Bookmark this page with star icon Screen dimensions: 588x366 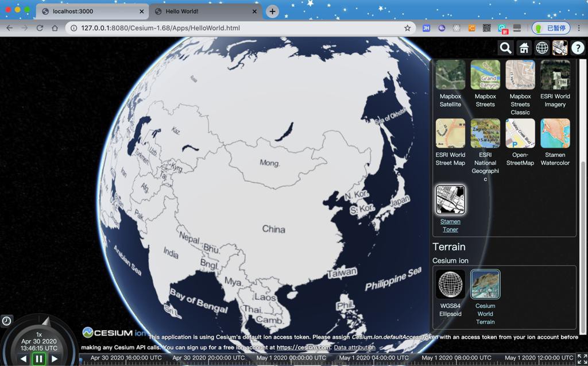(x=407, y=28)
